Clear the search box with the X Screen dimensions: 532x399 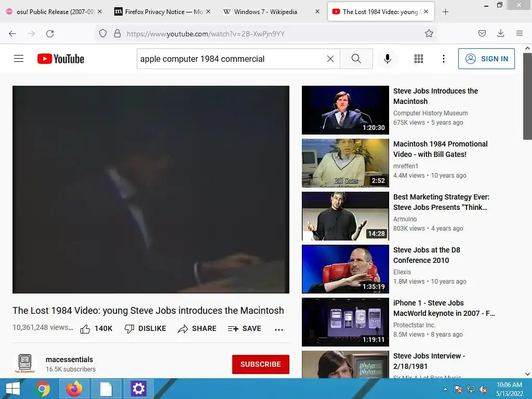pyautogui.click(x=330, y=59)
